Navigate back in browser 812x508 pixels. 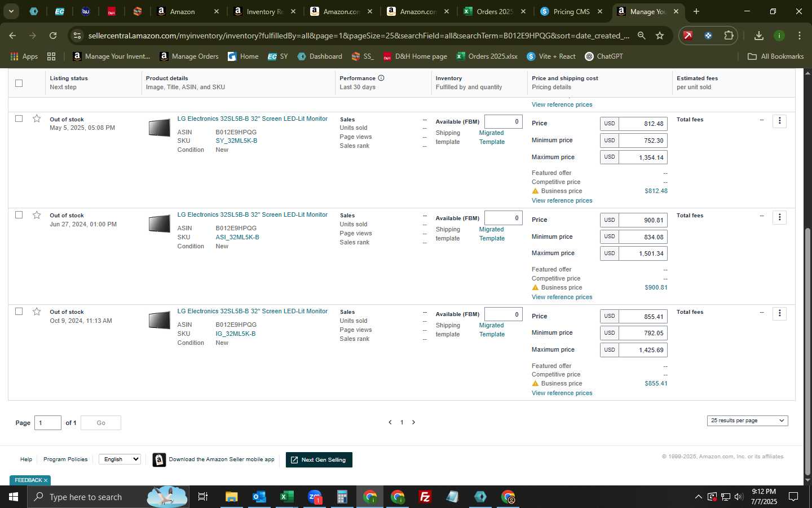[x=12, y=36]
